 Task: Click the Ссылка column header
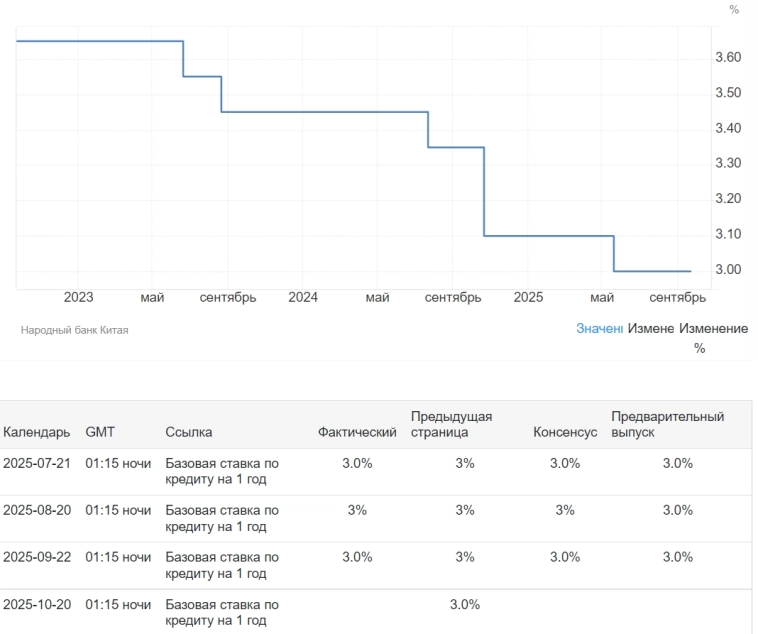(x=189, y=432)
